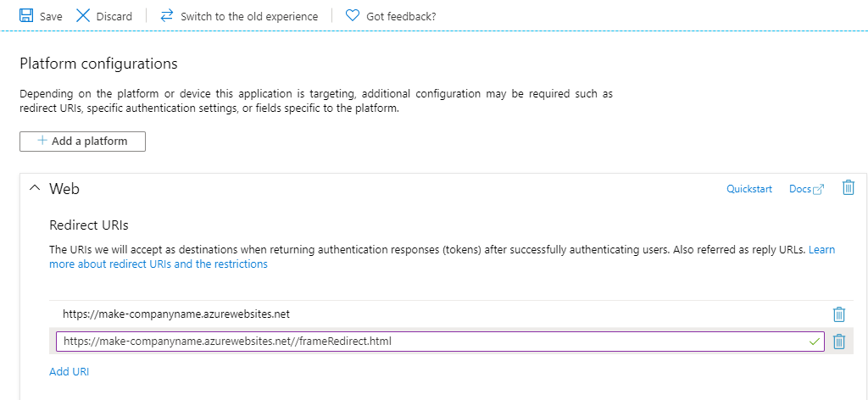This screenshot has width=868, height=400.
Task: Click the Got feedback? toolbar item
Action: click(x=401, y=16)
